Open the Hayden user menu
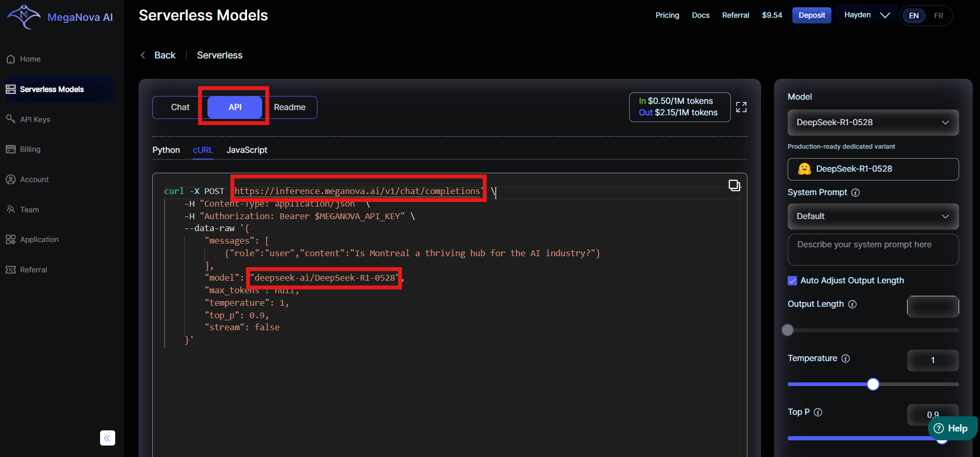The height and width of the screenshot is (457, 980). point(866,15)
